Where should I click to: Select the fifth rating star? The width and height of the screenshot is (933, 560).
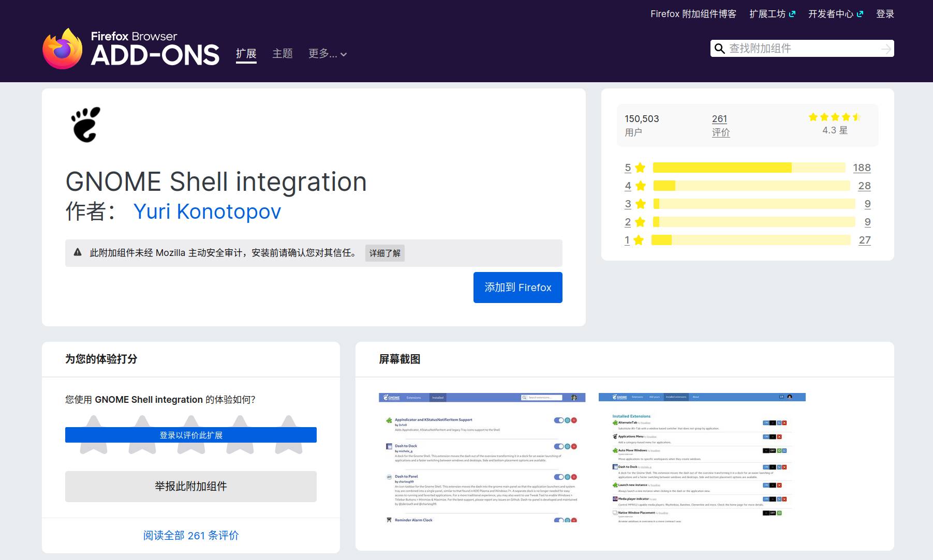pos(289,434)
